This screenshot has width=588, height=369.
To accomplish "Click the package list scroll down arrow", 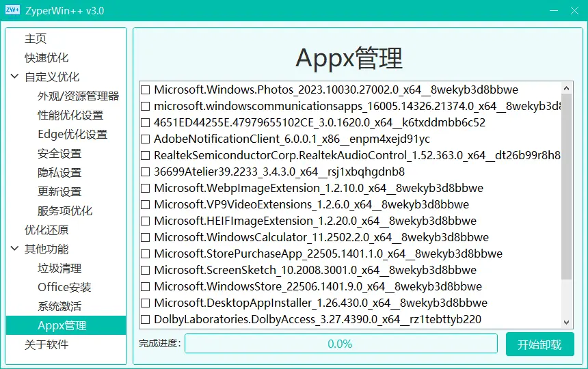I will coord(566,323).
